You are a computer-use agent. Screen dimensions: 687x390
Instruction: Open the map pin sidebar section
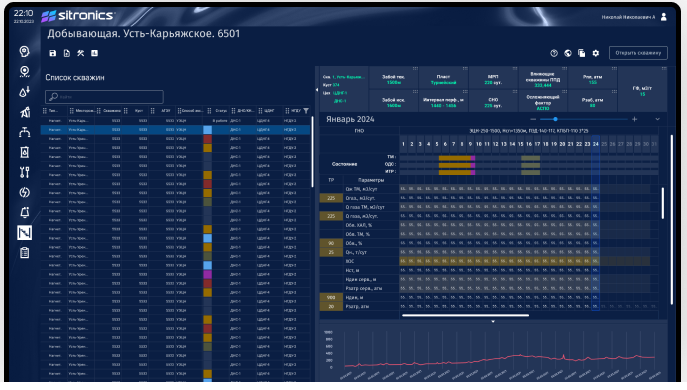click(x=25, y=71)
